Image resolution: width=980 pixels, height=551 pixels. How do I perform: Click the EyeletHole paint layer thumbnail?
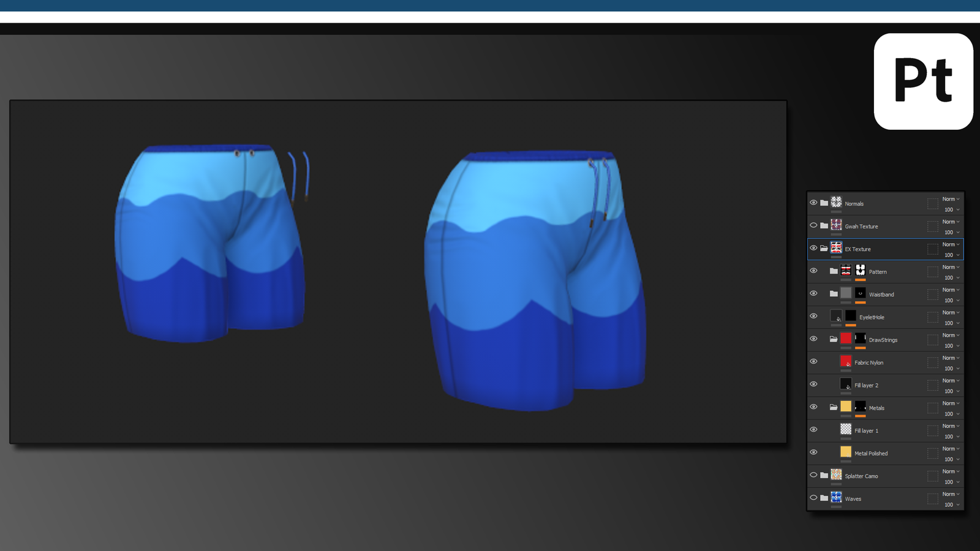pos(836,317)
